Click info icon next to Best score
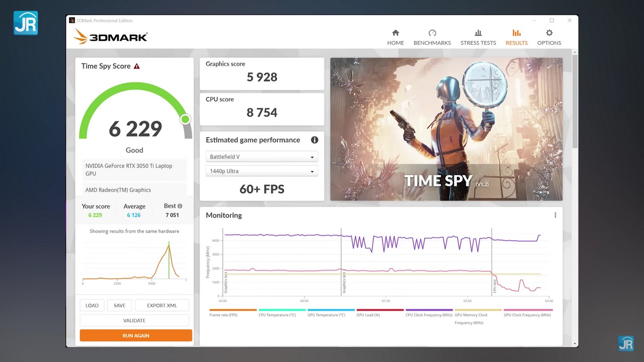Screen dimensions: 644x362 [x=180, y=206]
